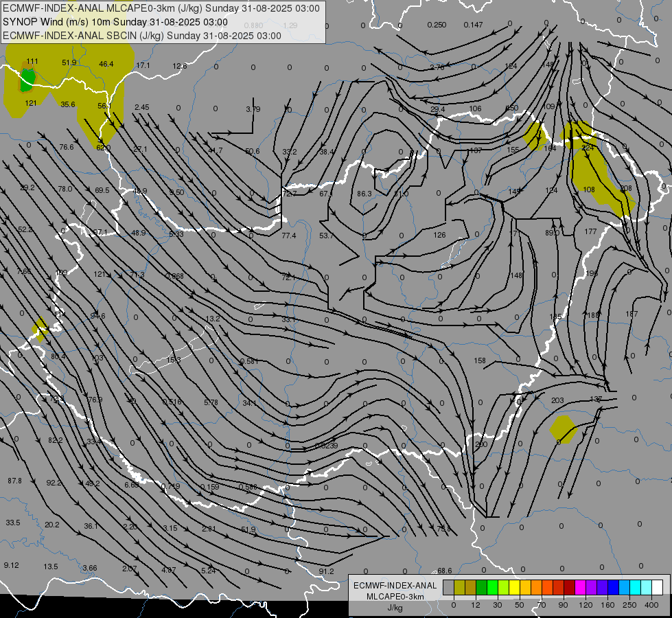
Task: Click the legend tick label 12
Action: click(476, 605)
